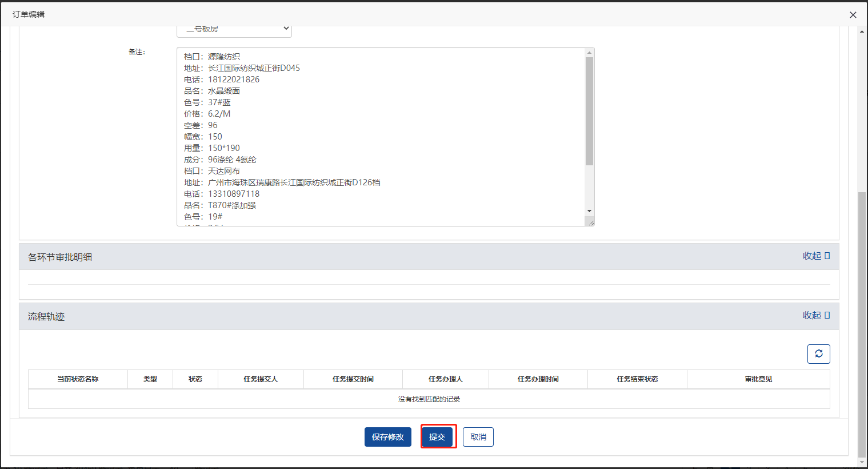868x469 pixels.
Task: Click into the 备注 text on the 品名：水晶缎面 line
Action: click(x=224, y=91)
